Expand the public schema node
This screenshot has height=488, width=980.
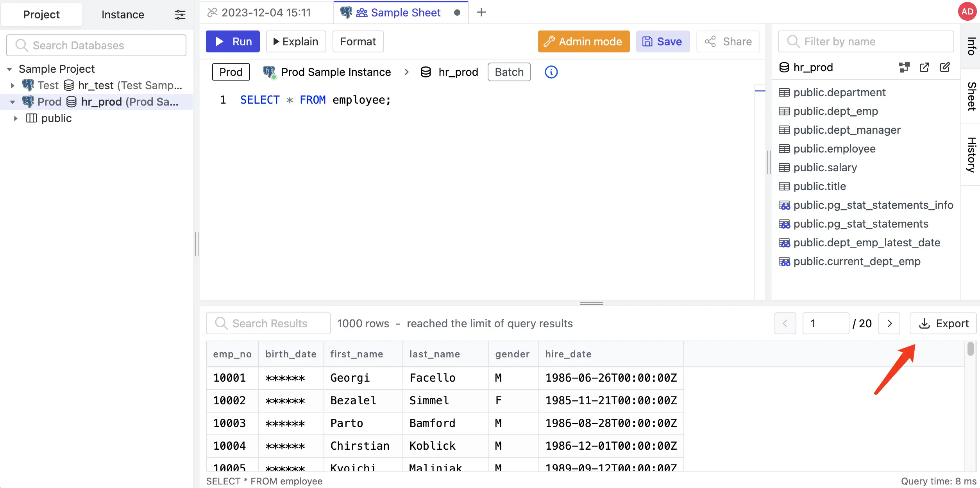[16, 118]
